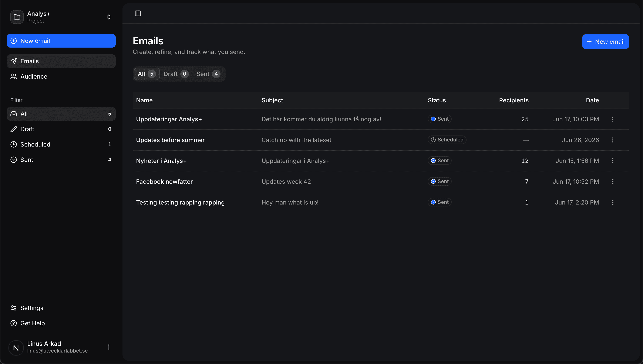Click New email in the sidebar

coord(61,41)
